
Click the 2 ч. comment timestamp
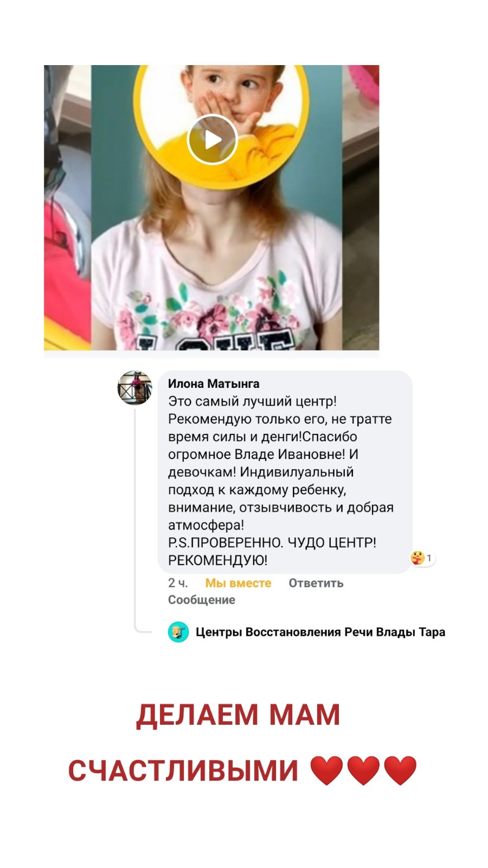pos(178,583)
